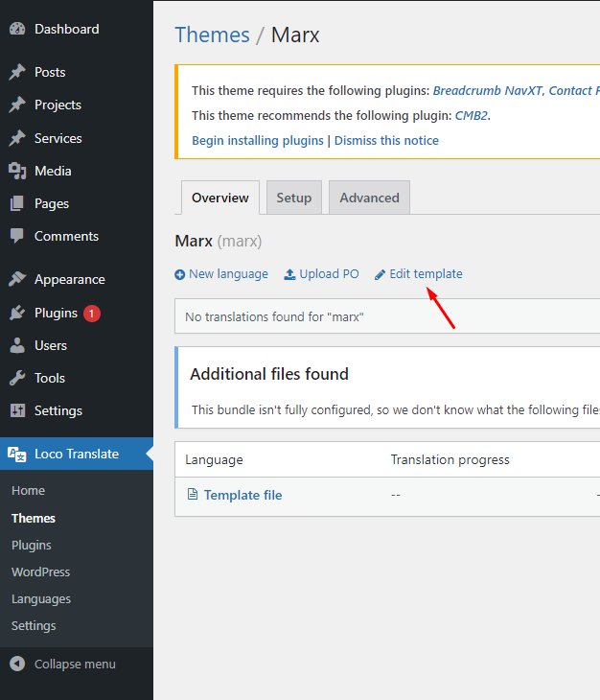Click the Appearance paintbrush icon
This screenshot has height=700, width=600.
click(17, 279)
